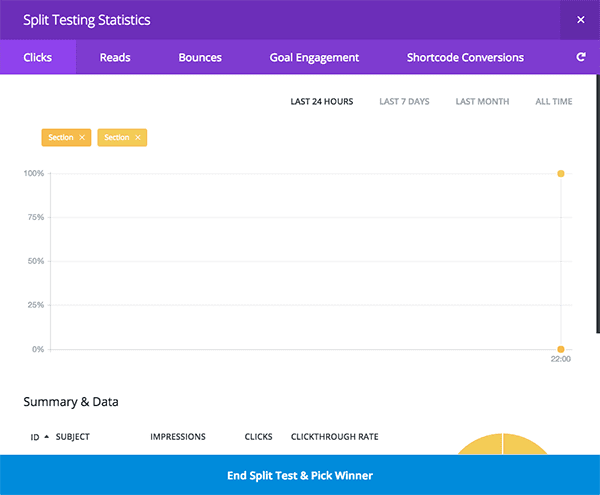Viewport: 600px width, 495px height.
Task: Click the yellow pie chart
Action: pos(502,445)
